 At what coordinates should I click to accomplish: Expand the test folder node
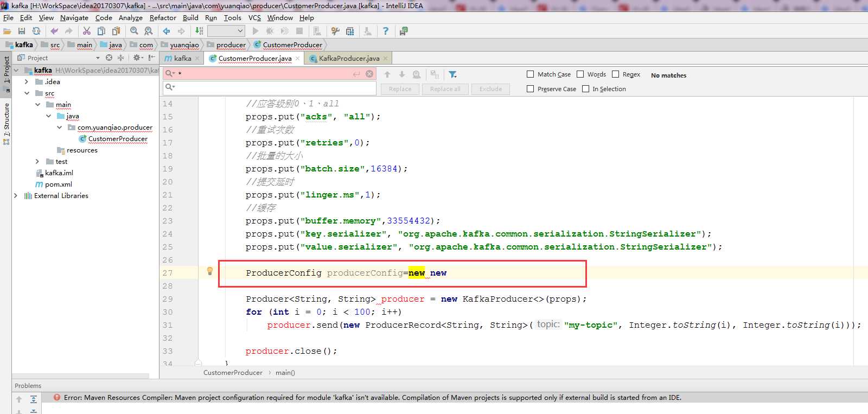(37, 162)
